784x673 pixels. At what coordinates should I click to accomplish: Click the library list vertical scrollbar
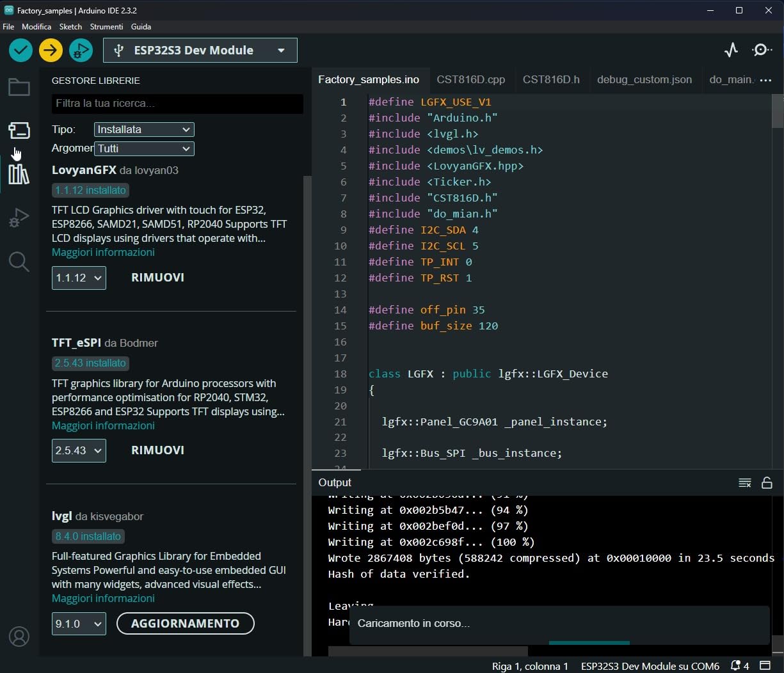(x=307, y=416)
